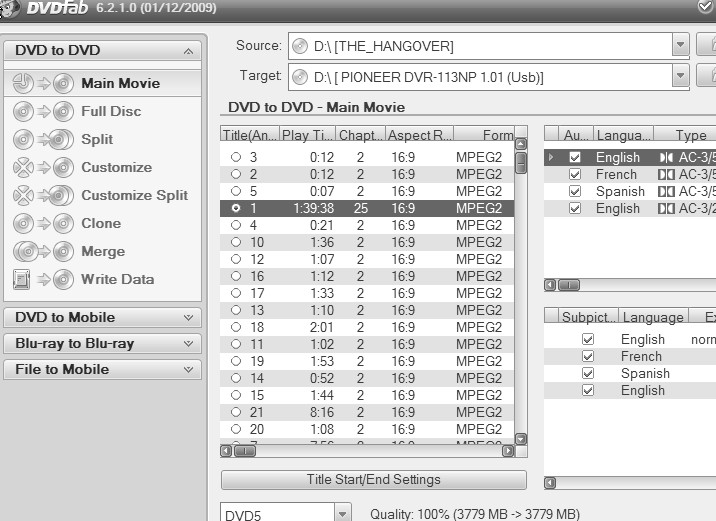Uncheck the French audio track
716x521 pixels.
575,174
